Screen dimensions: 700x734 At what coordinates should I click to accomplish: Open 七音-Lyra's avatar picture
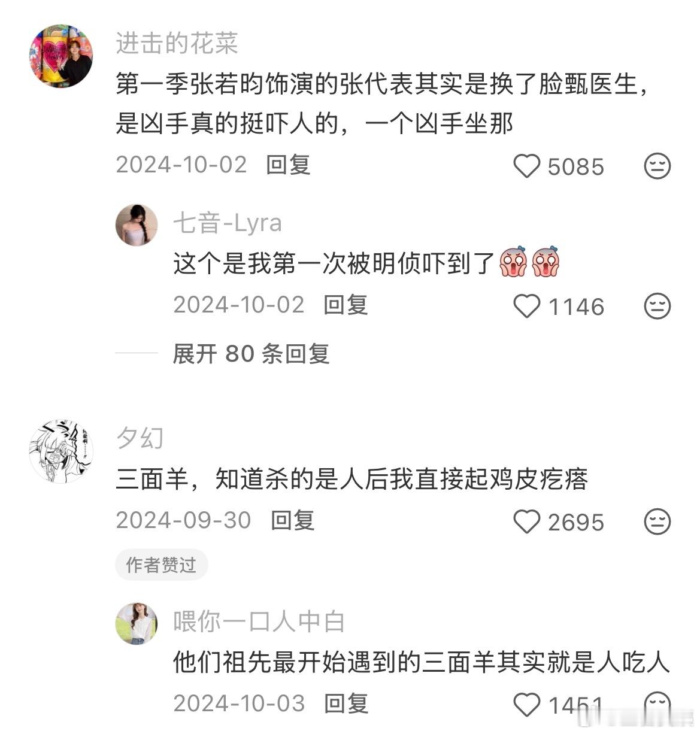point(137,225)
